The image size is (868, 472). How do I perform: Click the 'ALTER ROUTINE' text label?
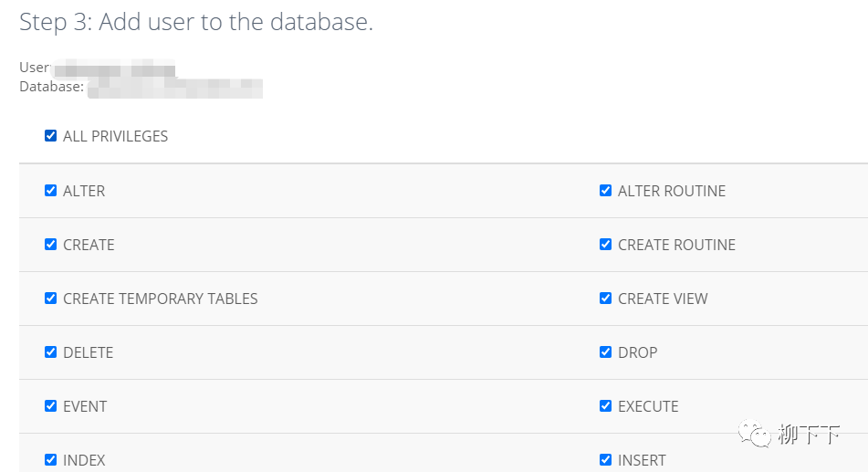(672, 191)
